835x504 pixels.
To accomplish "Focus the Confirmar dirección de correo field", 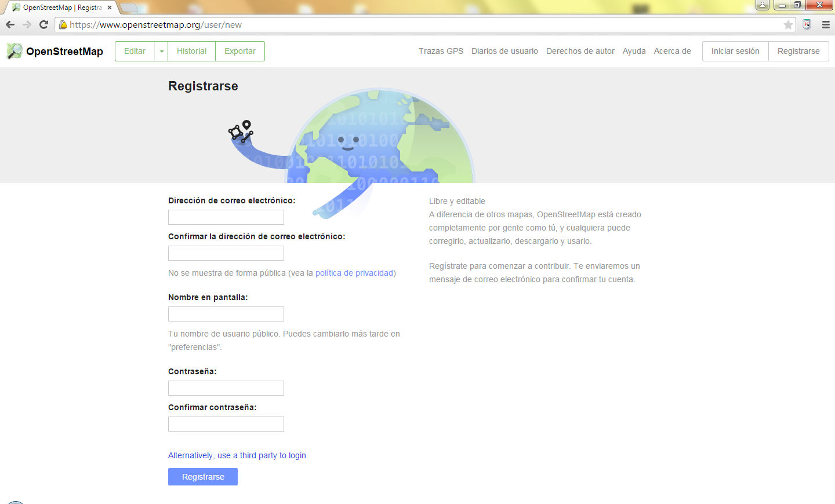I will tap(226, 253).
